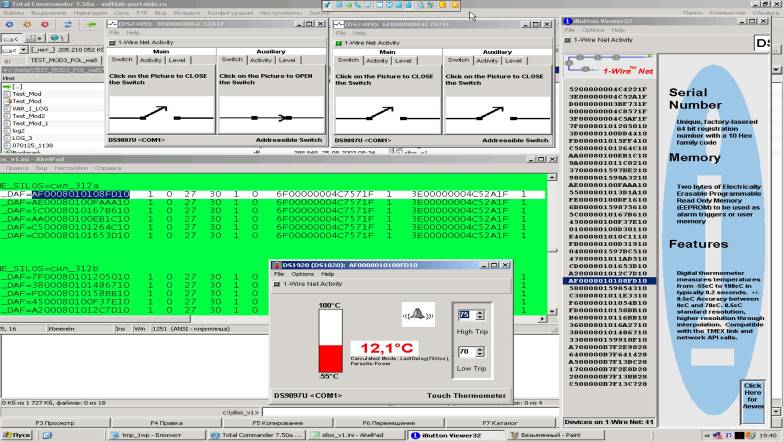The height and width of the screenshot is (442, 783).
Task: Toggle Main switch picture in first DS2409 window
Action: (161, 115)
